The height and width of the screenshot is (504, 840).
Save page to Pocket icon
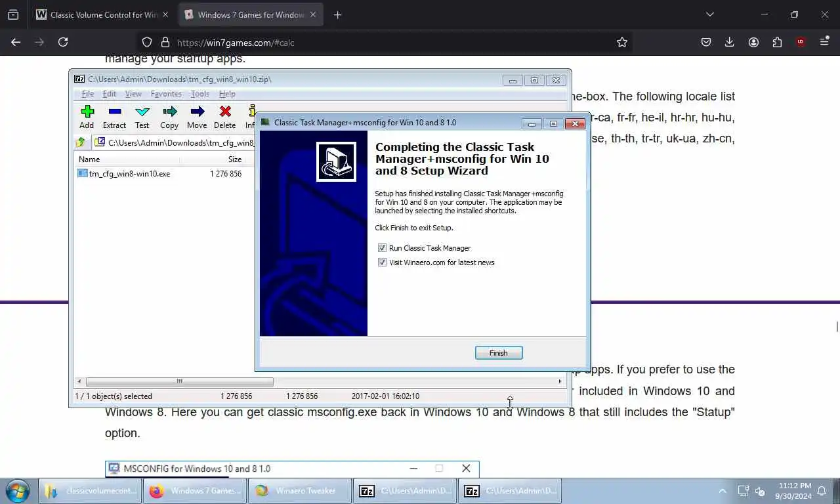(x=706, y=42)
